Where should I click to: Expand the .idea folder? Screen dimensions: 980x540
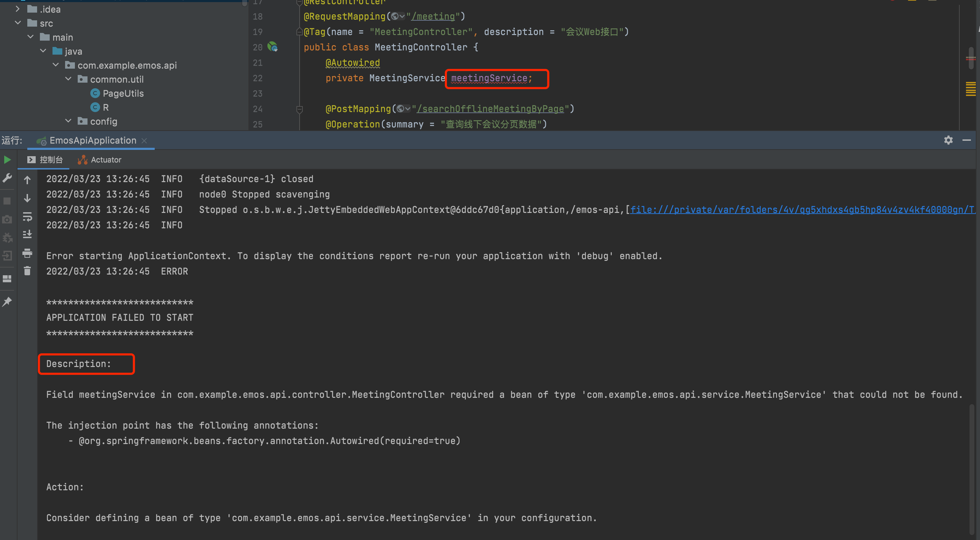click(18, 9)
